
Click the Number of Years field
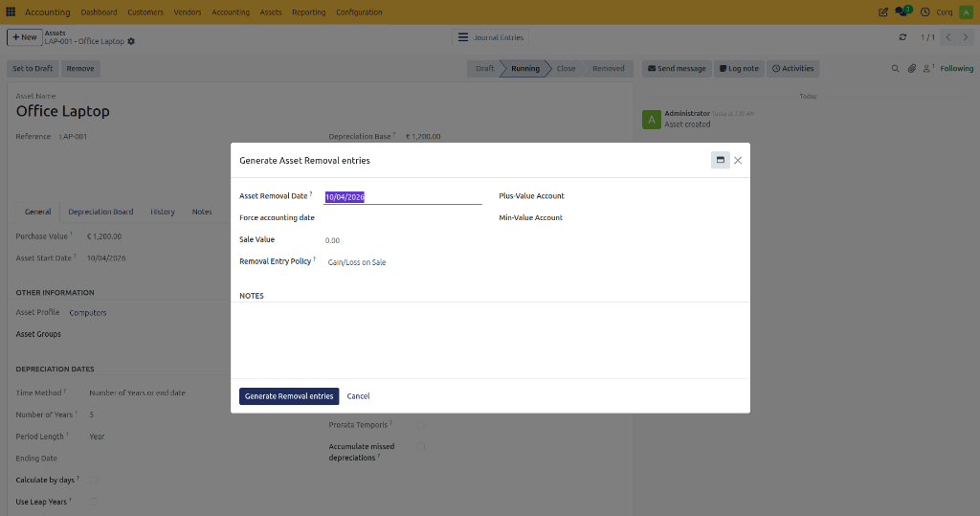92,415
